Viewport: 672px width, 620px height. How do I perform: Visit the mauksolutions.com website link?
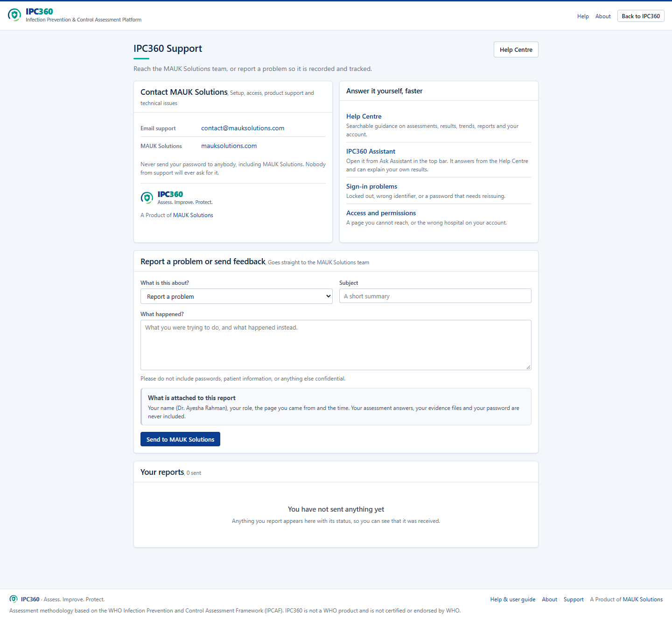click(x=229, y=146)
